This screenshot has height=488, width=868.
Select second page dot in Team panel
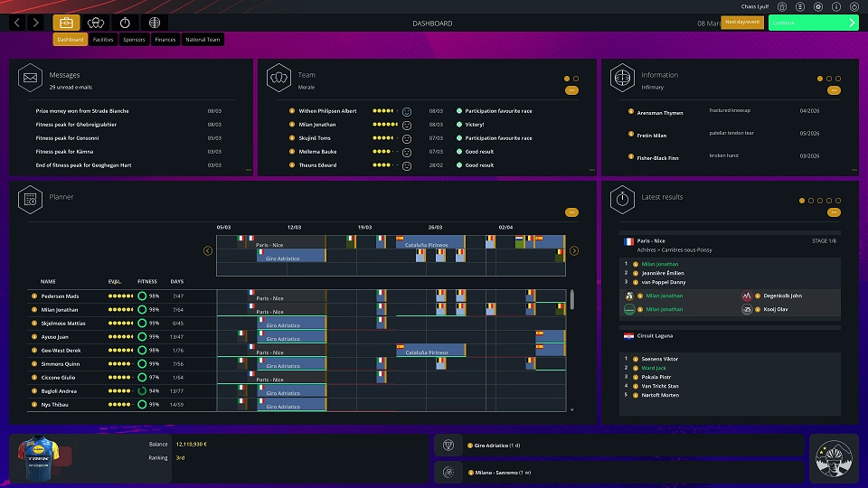coord(576,79)
